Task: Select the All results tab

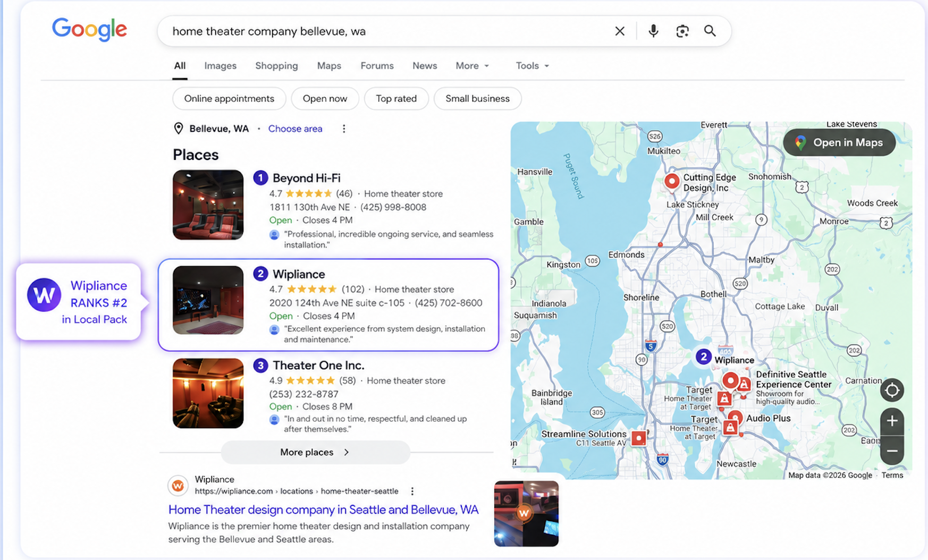Action: (180, 66)
